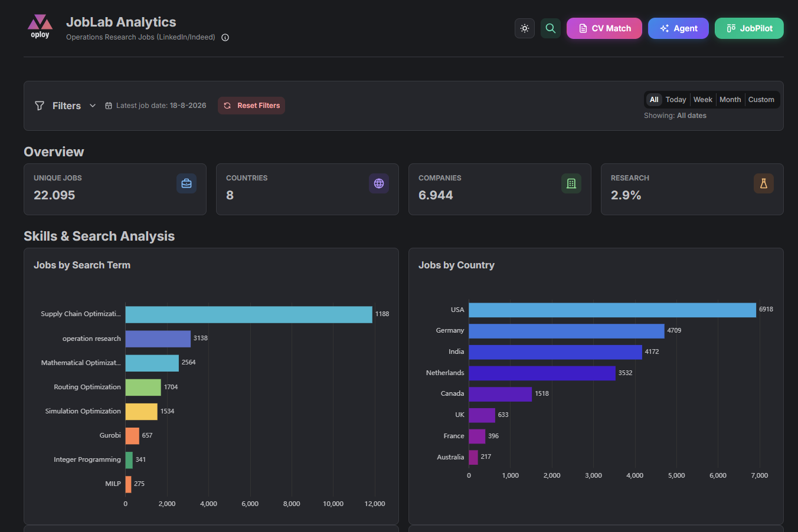Click the France bar

[478, 436]
